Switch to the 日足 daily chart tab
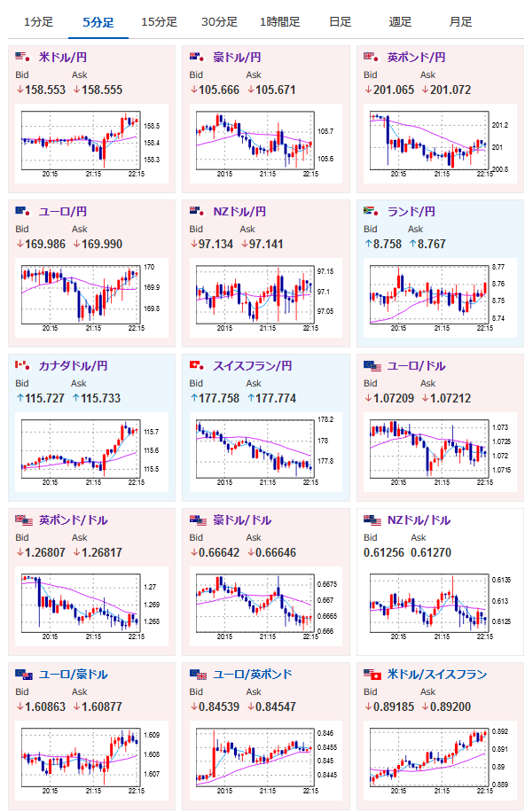 340,22
